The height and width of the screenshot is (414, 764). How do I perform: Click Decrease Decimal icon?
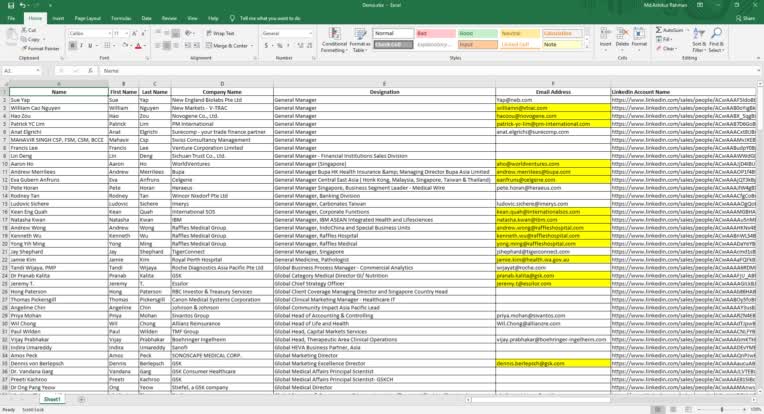click(x=309, y=45)
